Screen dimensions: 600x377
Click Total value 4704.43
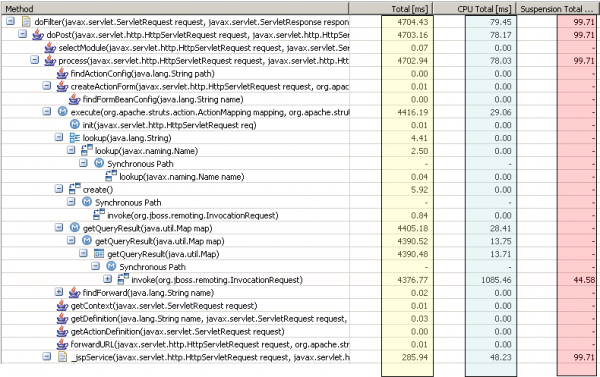point(412,22)
